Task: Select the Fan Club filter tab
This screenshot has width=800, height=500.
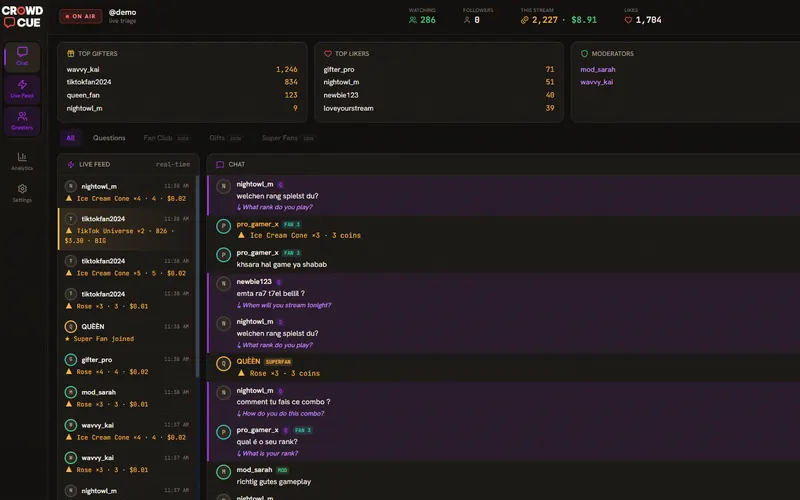Action: pyautogui.click(x=166, y=138)
